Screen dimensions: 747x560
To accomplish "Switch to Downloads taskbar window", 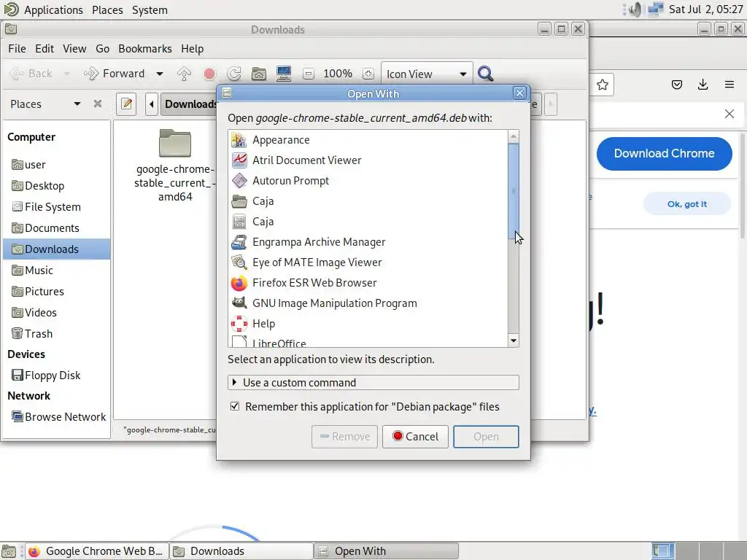I will pyautogui.click(x=241, y=551).
